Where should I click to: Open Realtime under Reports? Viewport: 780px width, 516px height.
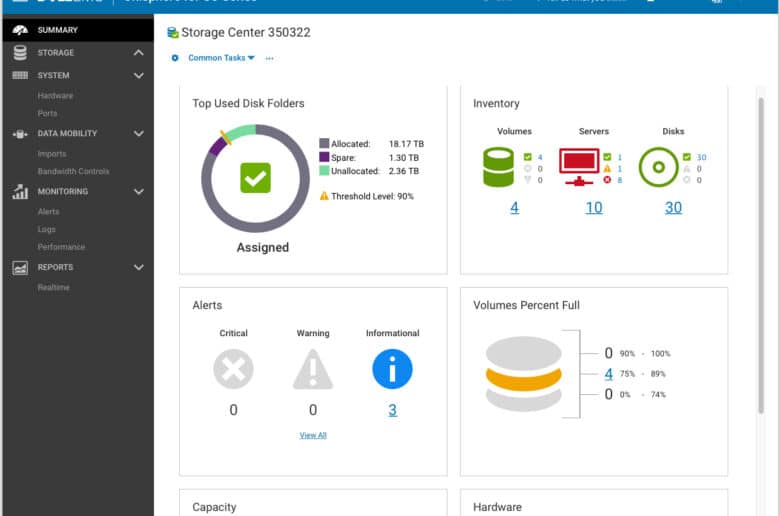click(53, 287)
